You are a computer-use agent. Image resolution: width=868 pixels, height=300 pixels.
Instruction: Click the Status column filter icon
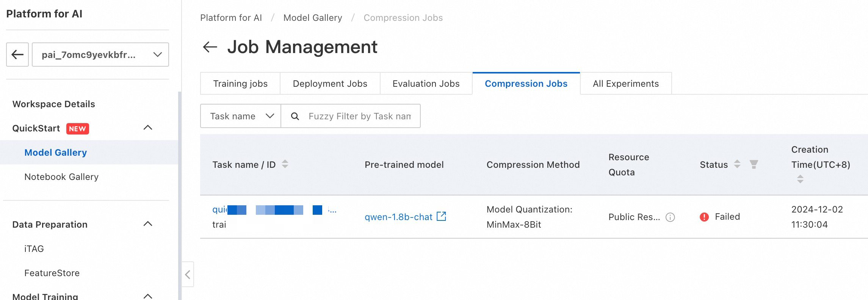tap(754, 164)
